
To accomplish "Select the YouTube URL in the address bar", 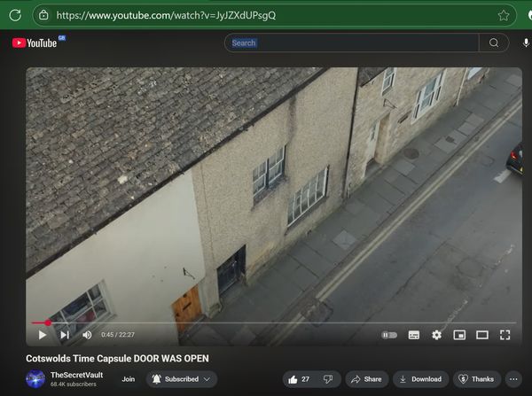I will pos(166,15).
